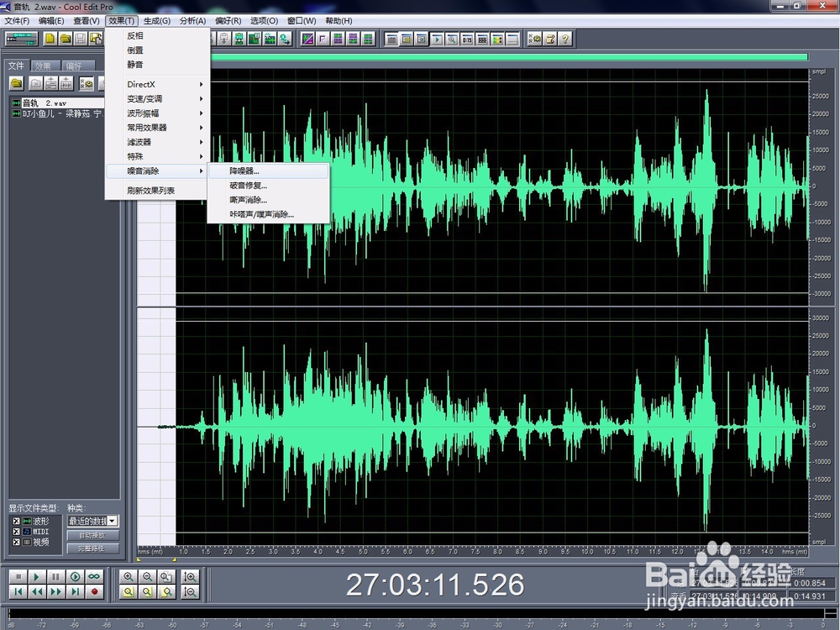
Task: Toggle loop playback infinity button
Action: coord(94,576)
